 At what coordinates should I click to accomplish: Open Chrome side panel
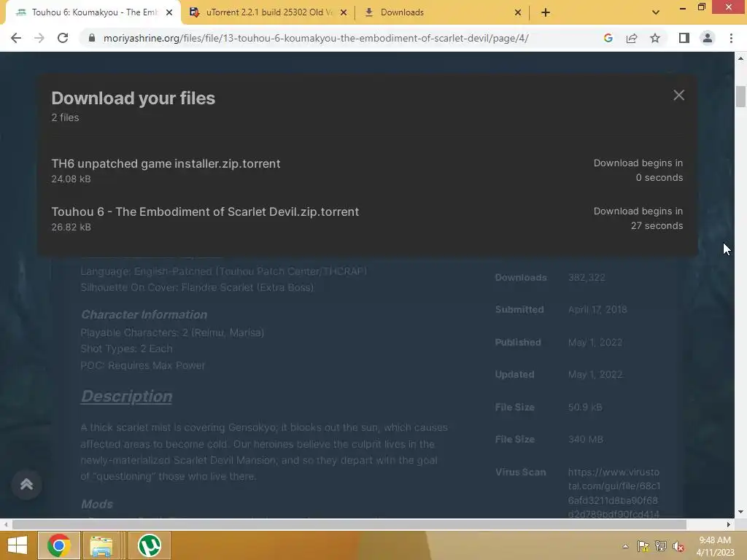684,38
